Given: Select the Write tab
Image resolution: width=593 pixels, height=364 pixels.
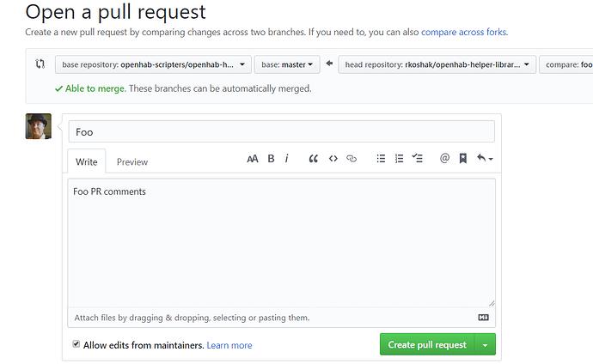Looking at the screenshot, I should point(87,161).
